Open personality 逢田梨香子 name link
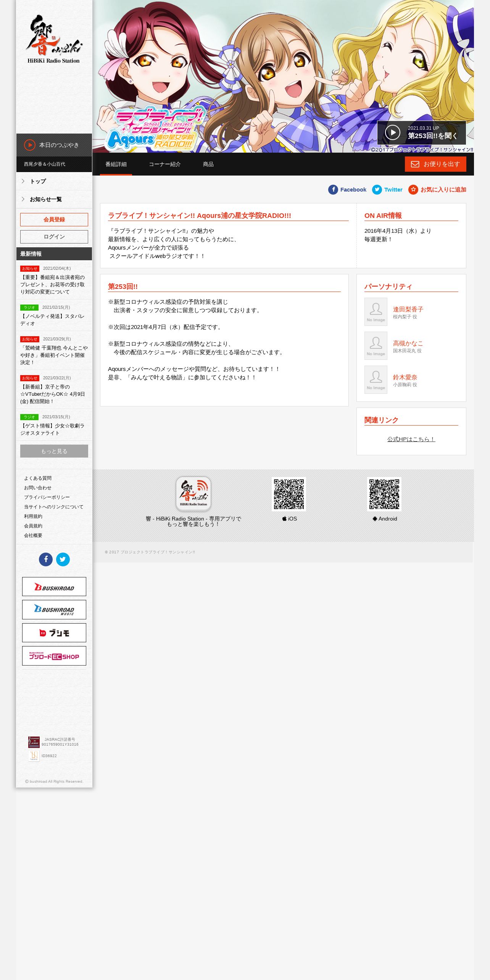Image resolution: width=490 pixels, height=980 pixels. (x=408, y=309)
